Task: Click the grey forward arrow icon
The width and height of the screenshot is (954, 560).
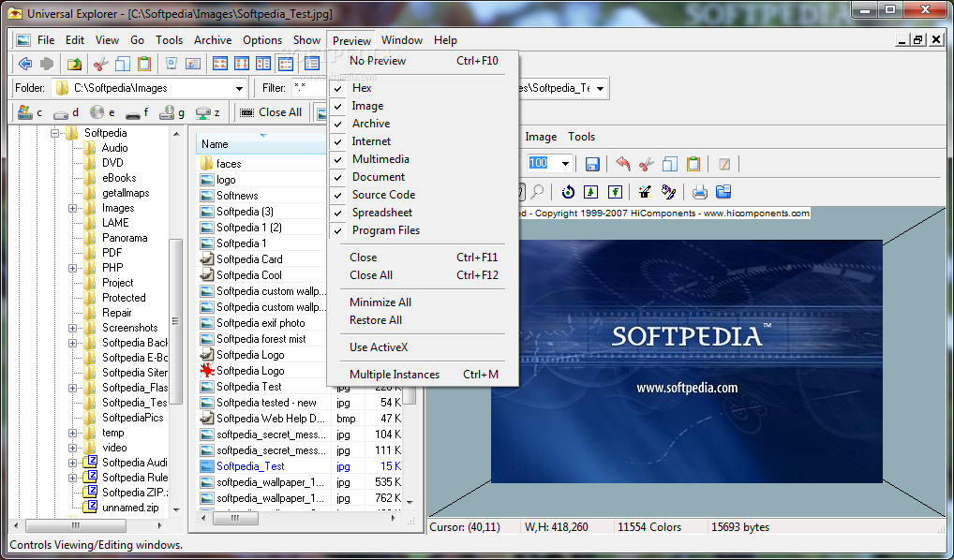Action: [x=46, y=64]
